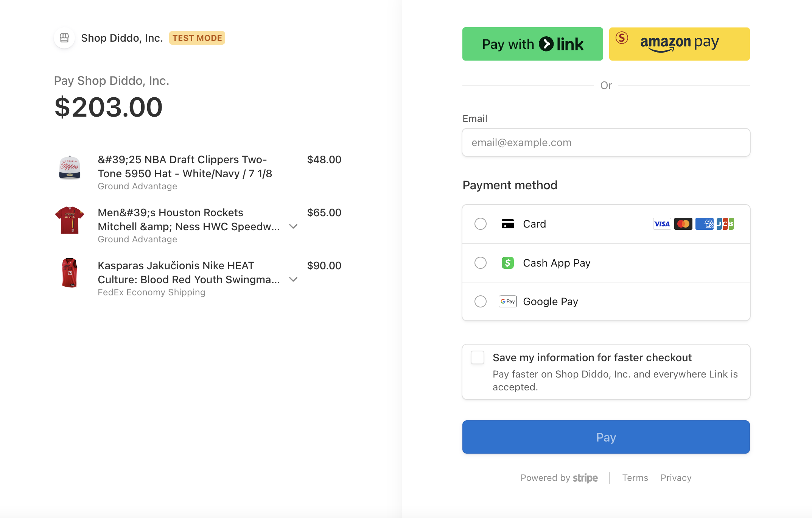Click the JCB card logo
The image size is (812, 518).
tap(725, 224)
